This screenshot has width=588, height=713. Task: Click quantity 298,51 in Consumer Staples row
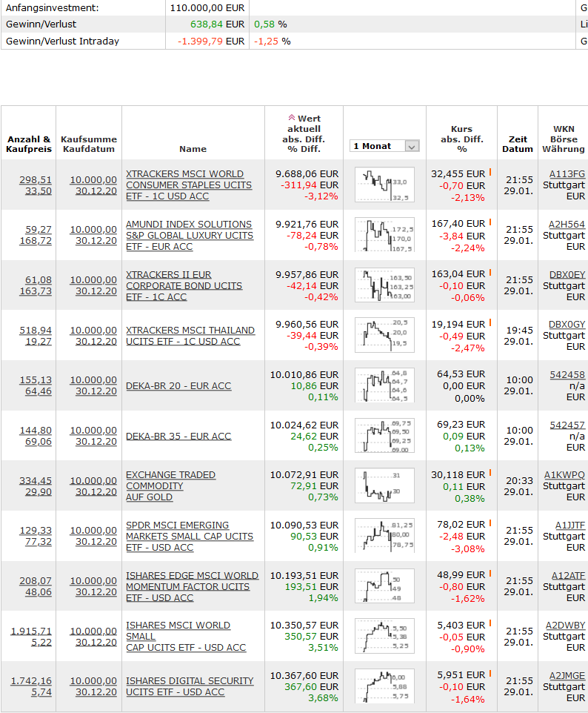point(36,180)
